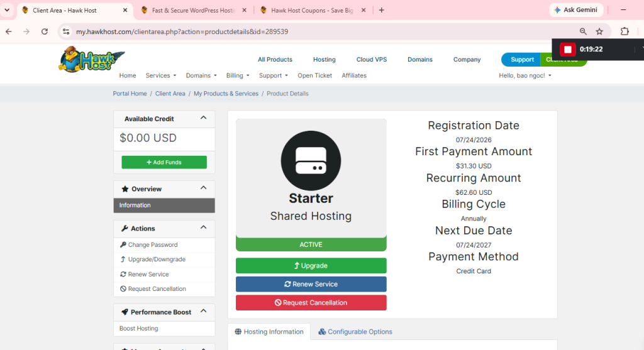Open the Hello, bao ngoc! account dropdown
Viewport: 644px width, 350px height.
tap(525, 75)
